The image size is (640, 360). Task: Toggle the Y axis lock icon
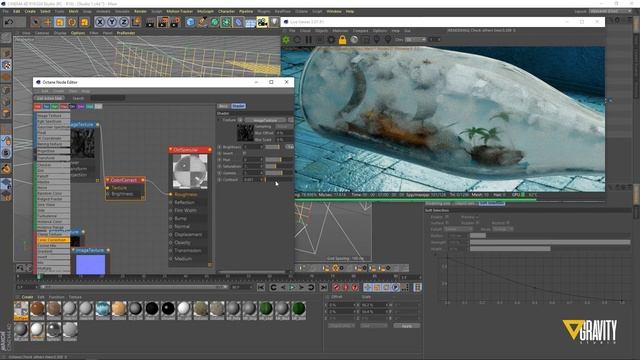(112, 22)
